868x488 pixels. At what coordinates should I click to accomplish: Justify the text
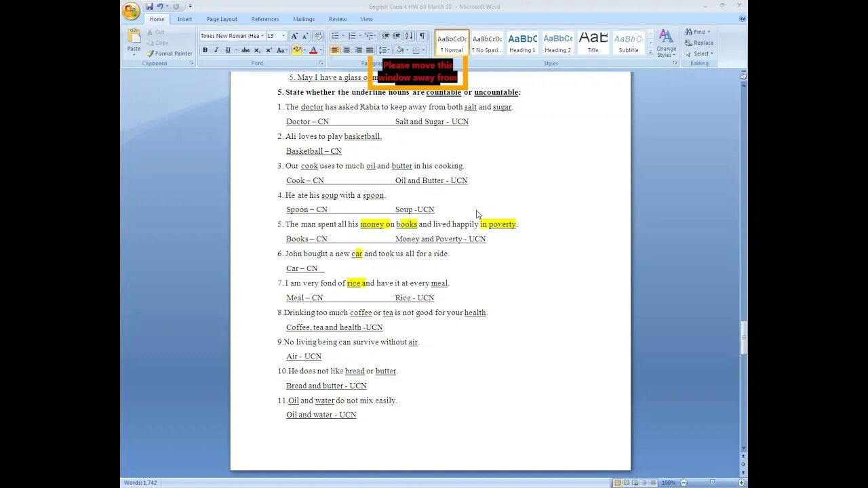click(x=370, y=50)
